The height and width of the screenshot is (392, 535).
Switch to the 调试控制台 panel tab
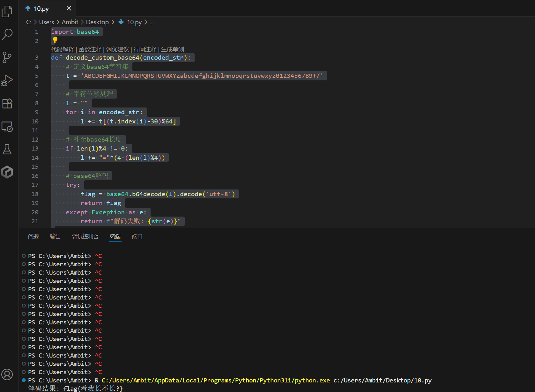click(85, 236)
